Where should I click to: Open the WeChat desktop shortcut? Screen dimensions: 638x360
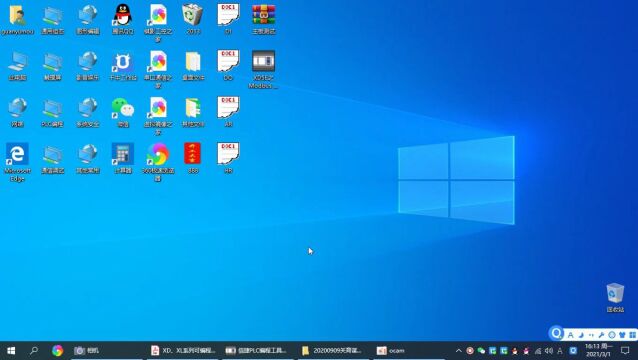click(123, 112)
